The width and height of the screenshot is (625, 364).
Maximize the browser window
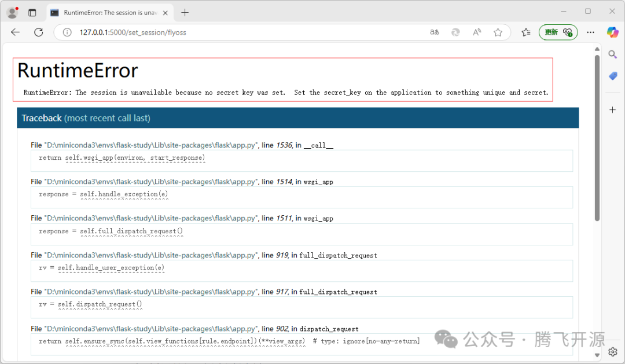[x=588, y=11]
